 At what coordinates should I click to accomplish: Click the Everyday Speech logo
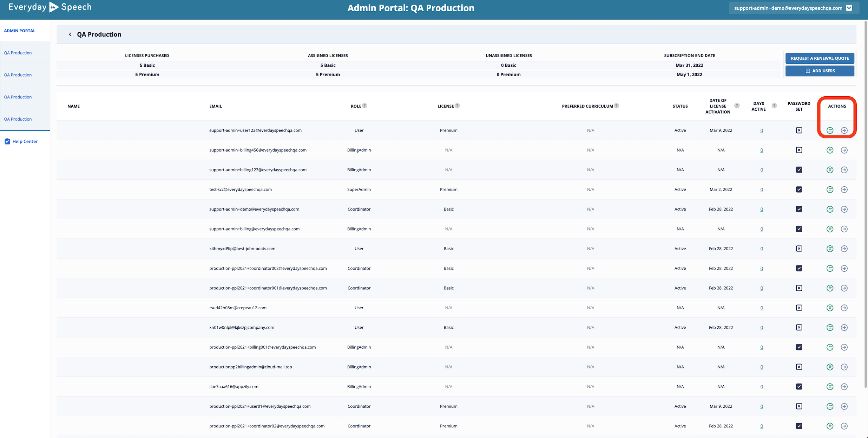(50, 7)
